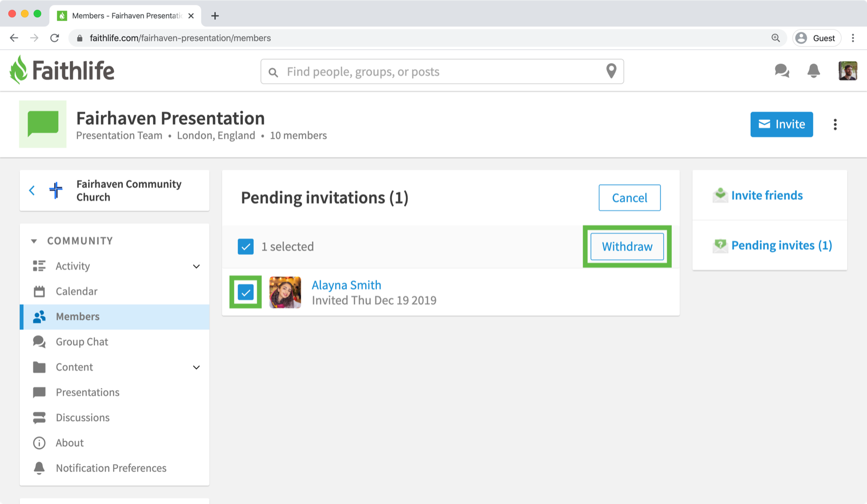This screenshot has height=504, width=867.
Task: Click the browser forward arrow
Action: coord(34,38)
